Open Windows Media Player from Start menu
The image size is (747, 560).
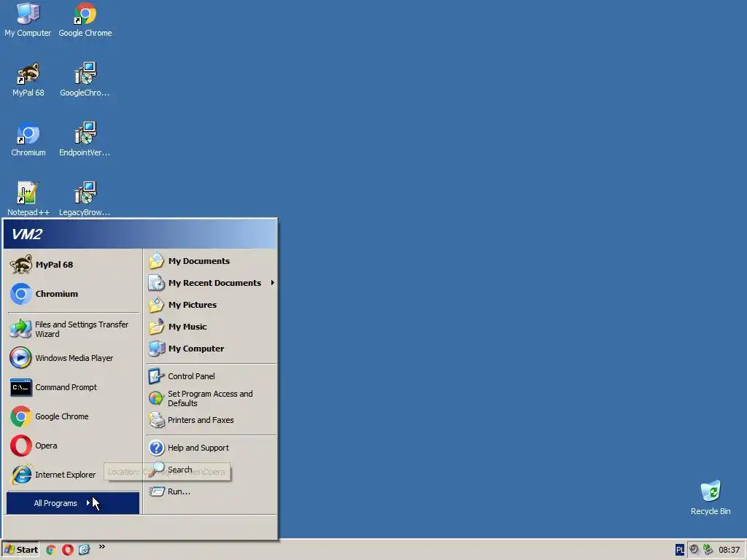tap(74, 358)
